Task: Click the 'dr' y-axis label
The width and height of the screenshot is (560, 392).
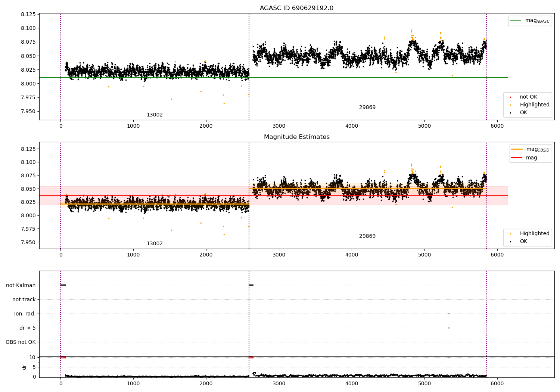Action: pyautogui.click(x=24, y=367)
